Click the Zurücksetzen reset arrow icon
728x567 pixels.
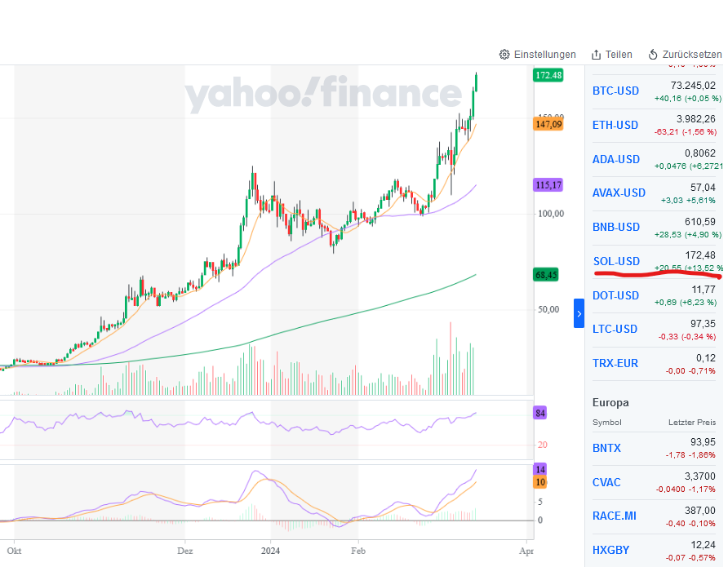pos(653,55)
